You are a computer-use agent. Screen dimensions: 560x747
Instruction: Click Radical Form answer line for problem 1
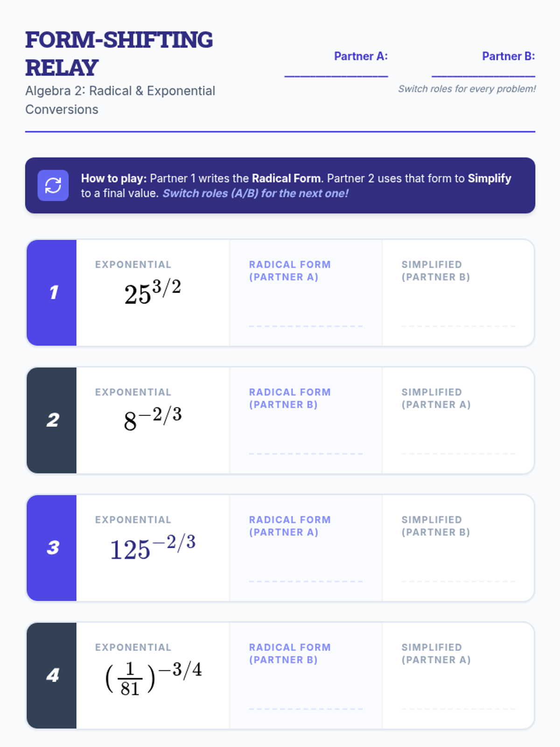306,326
